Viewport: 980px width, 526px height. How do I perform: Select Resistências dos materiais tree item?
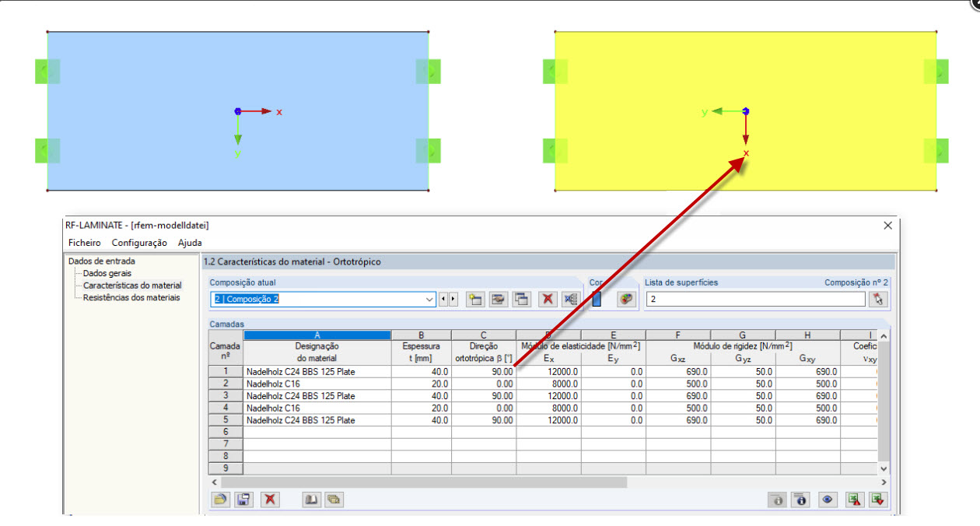(131, 297)
